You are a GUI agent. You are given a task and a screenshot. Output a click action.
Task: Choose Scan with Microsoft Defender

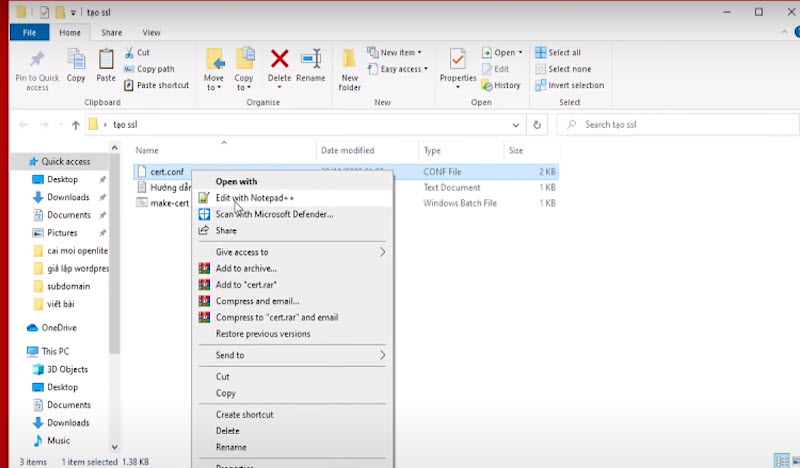click(273, 214)
